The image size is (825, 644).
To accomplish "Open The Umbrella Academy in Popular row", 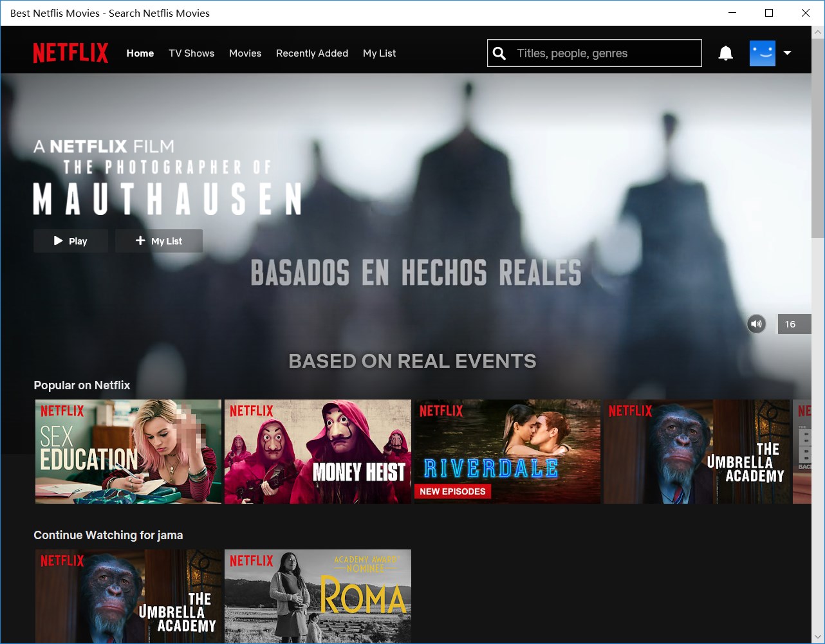I will [696, 452].
